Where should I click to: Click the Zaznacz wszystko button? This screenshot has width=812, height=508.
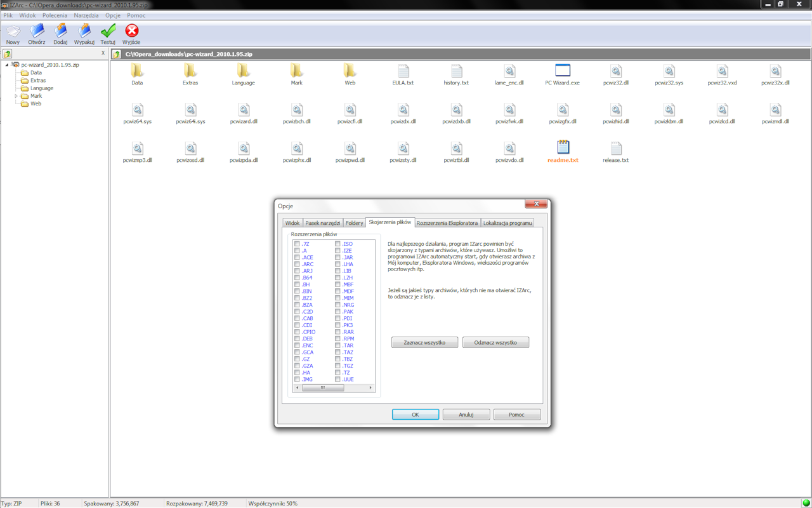(x=424, y=342)
